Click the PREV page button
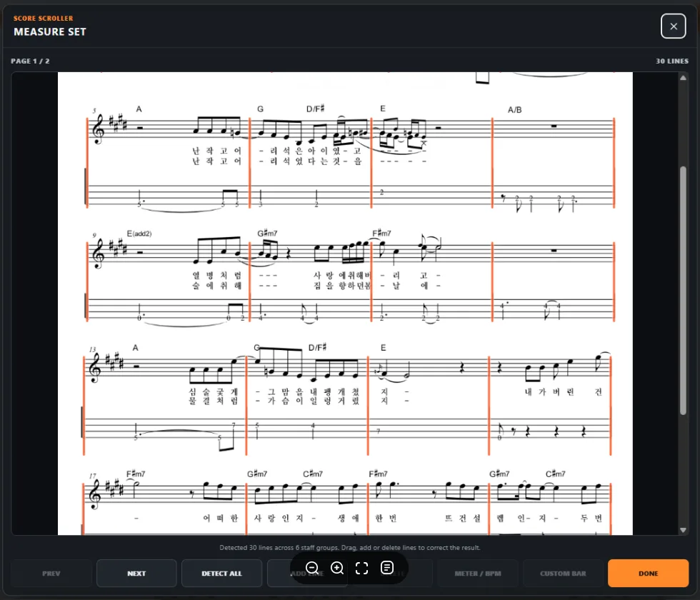Viewport: 700px width, 600px height. (51, 573)
